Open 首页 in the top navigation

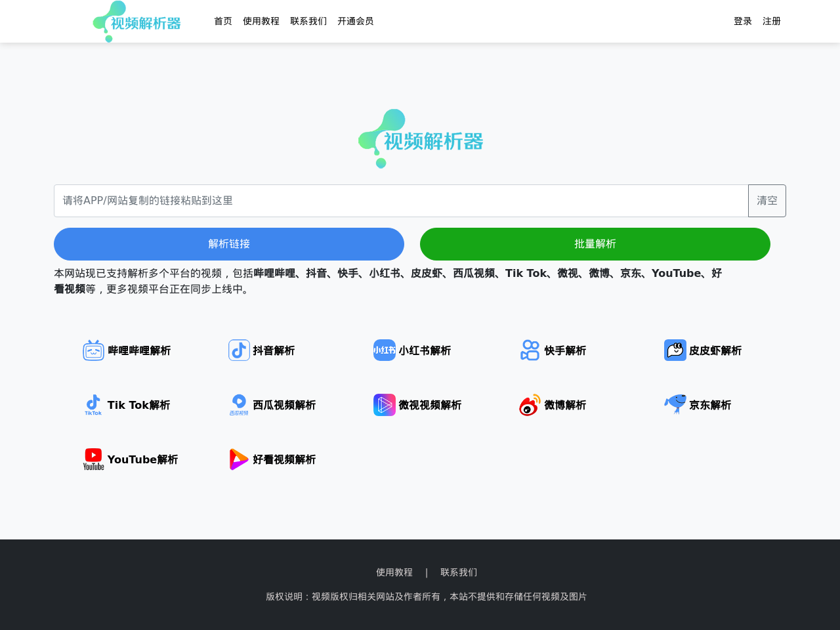coord(223,21)
